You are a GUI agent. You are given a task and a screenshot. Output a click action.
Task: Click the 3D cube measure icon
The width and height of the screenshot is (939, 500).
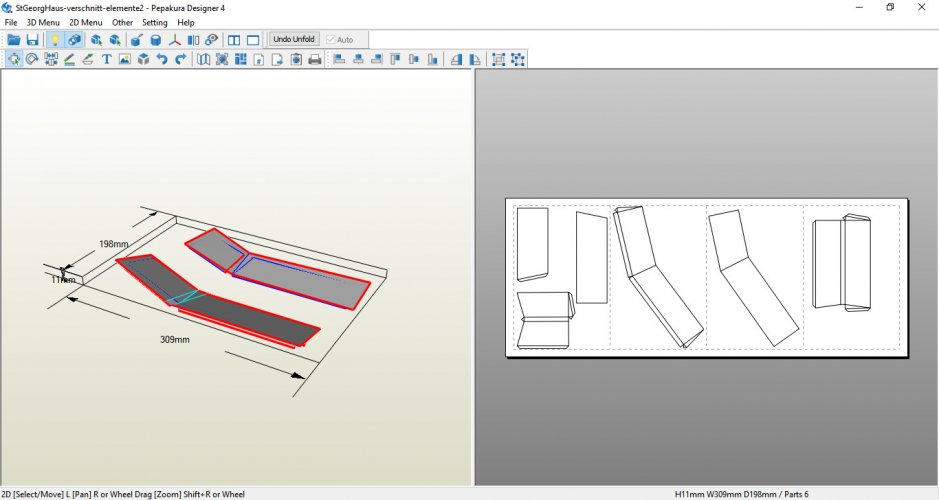[x=143, y=59]
